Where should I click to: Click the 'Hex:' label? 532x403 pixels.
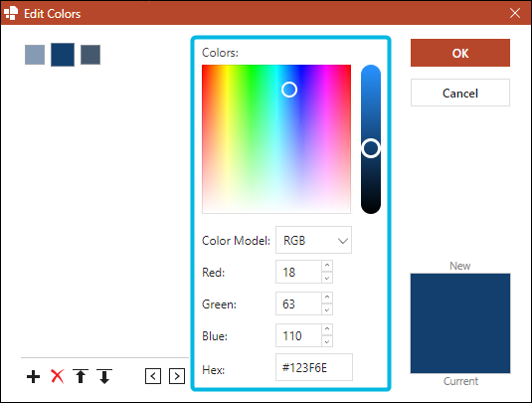[x=214, y=369]
